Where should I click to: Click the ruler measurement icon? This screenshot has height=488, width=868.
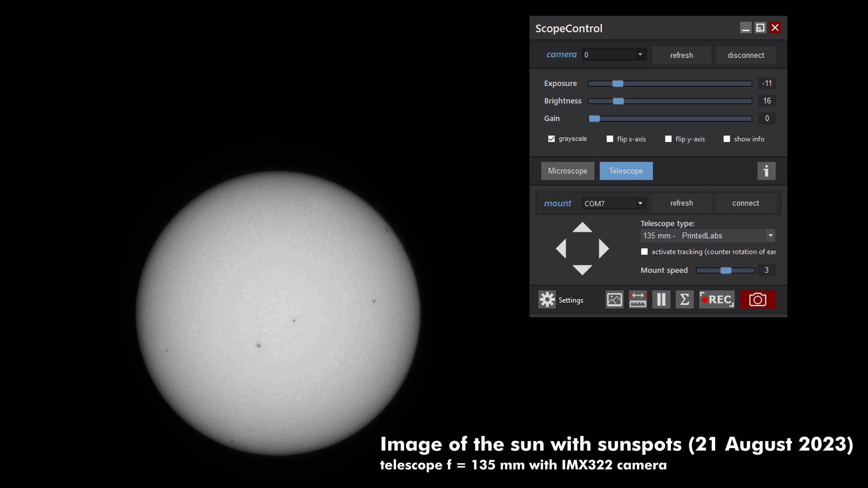pyautogui.click(x=637, y=300)
